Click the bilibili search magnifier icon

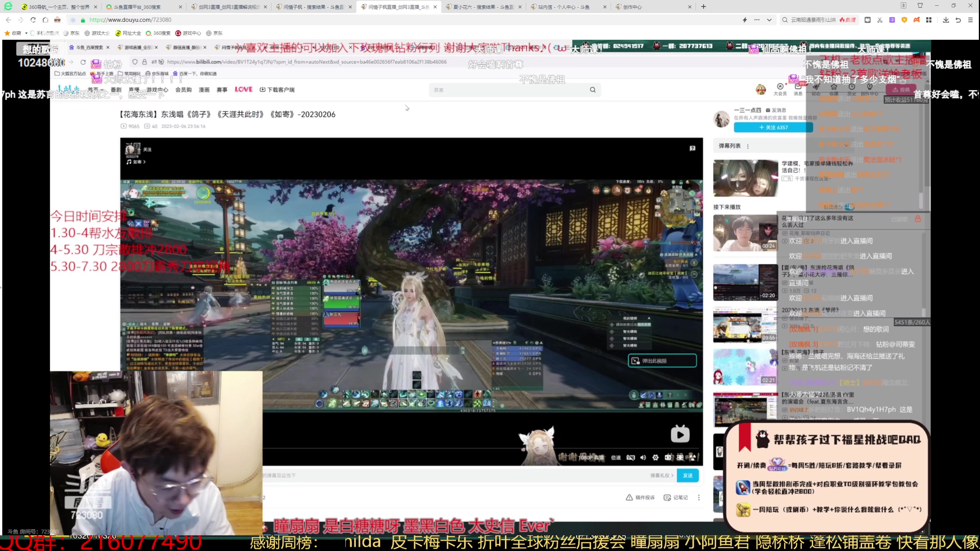tap(593, 90)
